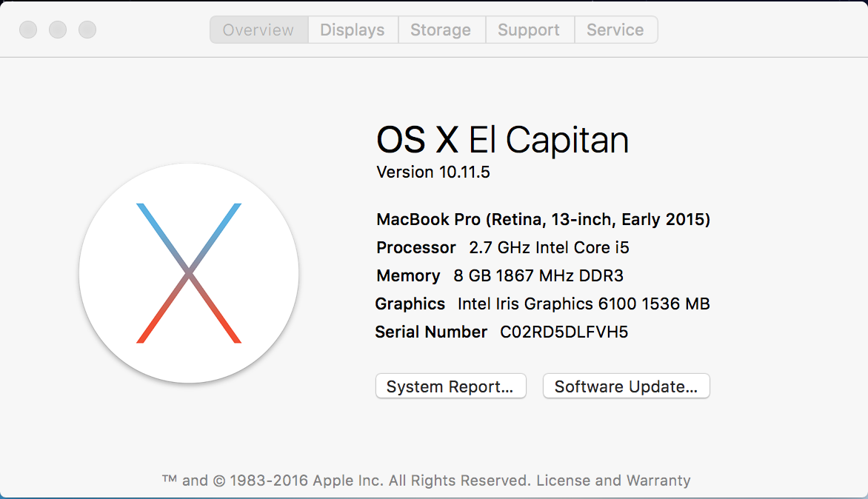Click the Processor 2.7 GHz Intel Core i5 line

pos(503,248)
